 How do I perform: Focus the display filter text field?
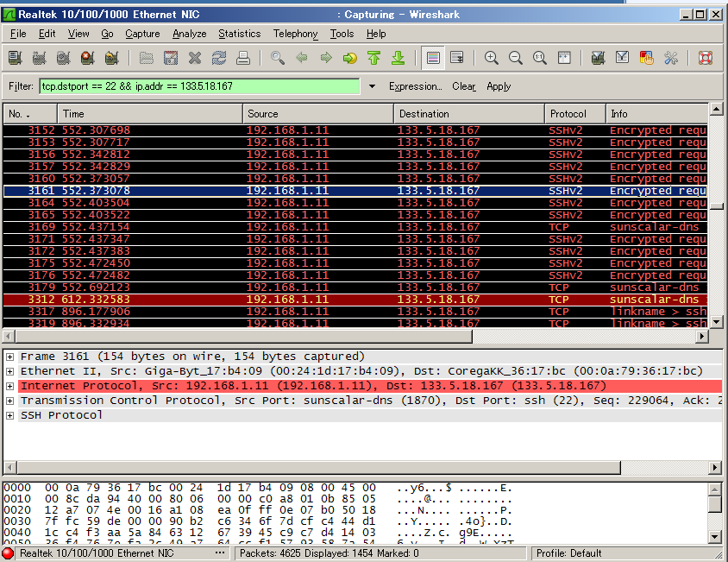pyautogui.click(x=199, y=86)
